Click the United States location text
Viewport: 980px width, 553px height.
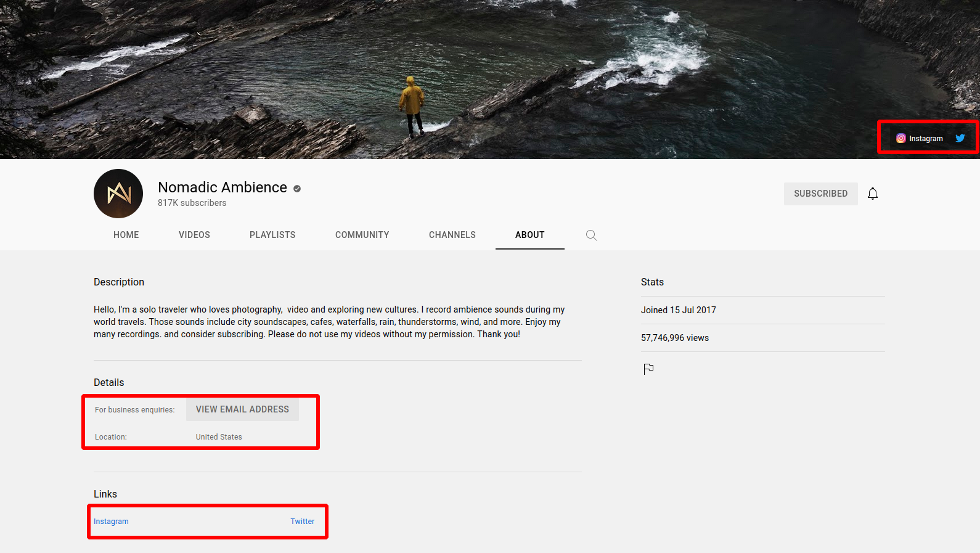[219, 437]
